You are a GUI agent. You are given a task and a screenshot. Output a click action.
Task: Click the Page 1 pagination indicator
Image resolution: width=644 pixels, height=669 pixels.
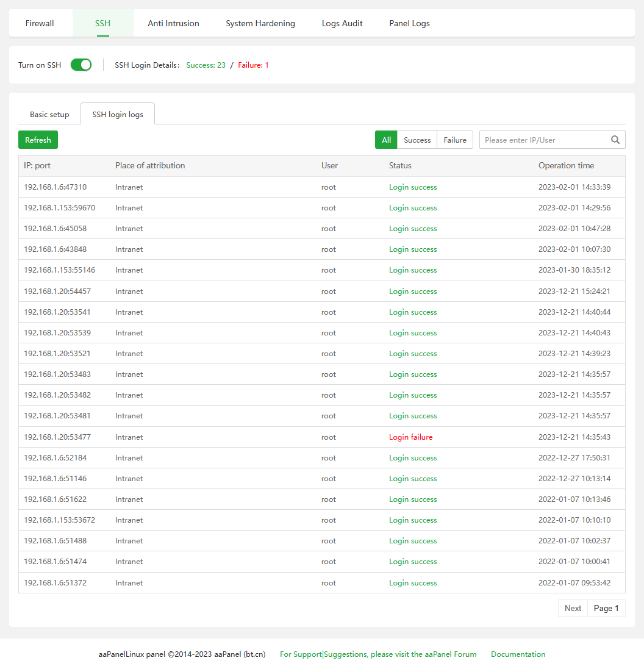tap(606, 608)
